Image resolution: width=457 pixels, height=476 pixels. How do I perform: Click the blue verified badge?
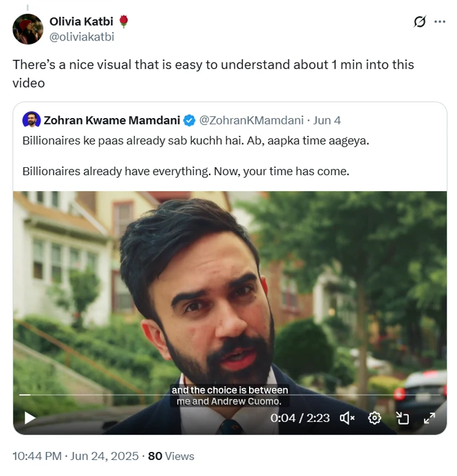tap(189, 120)
